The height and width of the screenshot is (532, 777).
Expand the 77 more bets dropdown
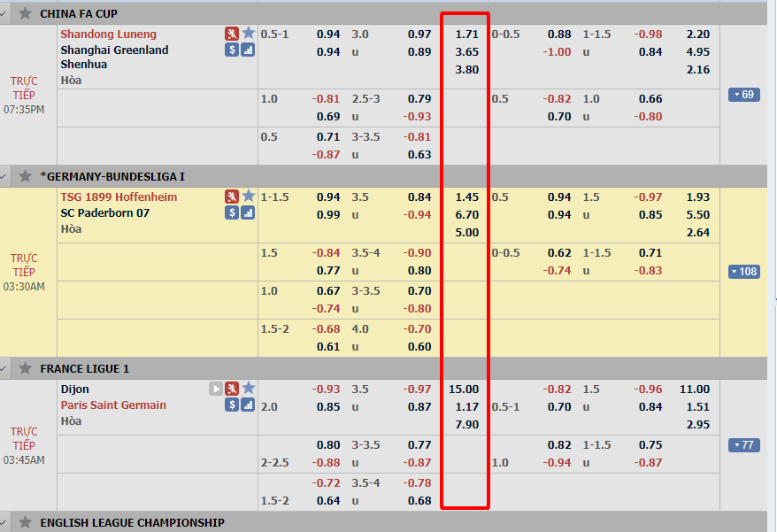point(743,445)
